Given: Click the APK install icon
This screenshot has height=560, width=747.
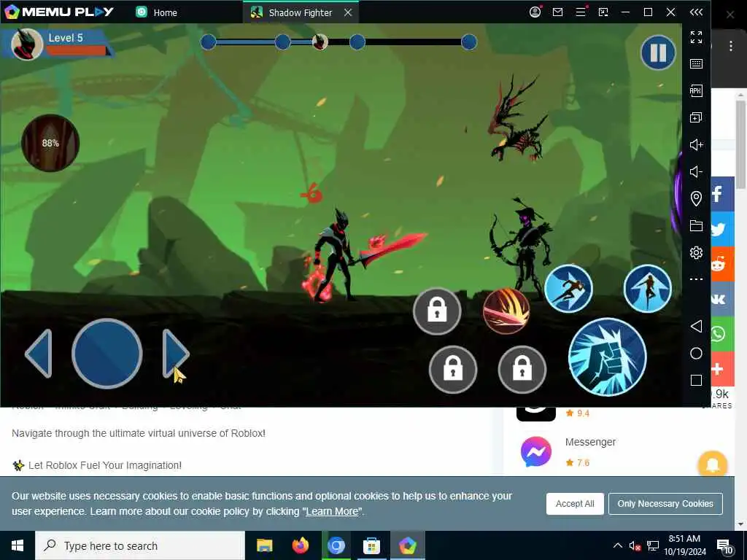Looking at the screenshot, I should 696,90.
